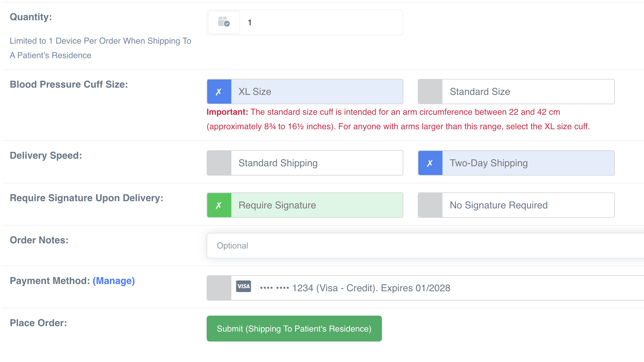Click the Visa card logo icon
The width and height of the screenshot is (644, 362).
pos(243,286)
